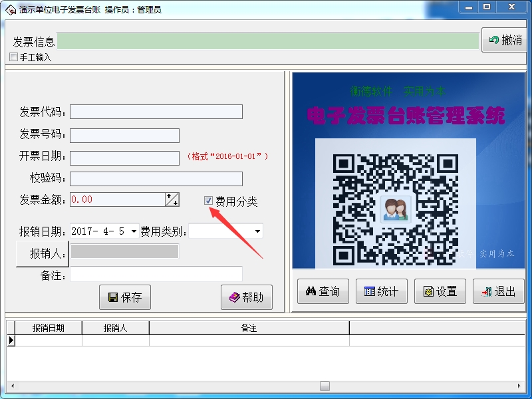This screenshot has width=532, height=399.
Task: Save the invoice with 保存 button
Action: [x=125, y=297]
